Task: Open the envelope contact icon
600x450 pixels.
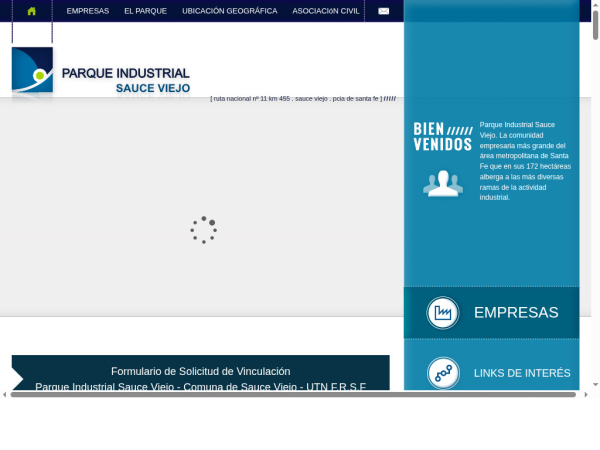Action: [x=383, y=11]
